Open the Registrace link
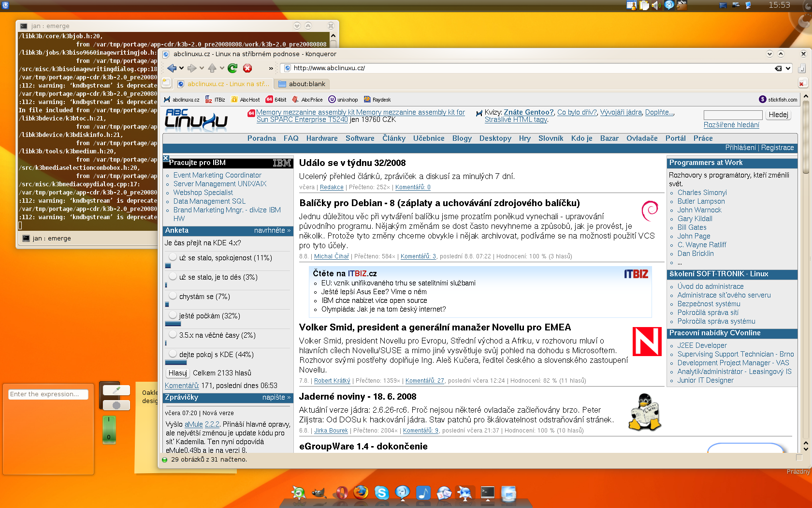This screenshot has height=508, width=812. pyautogui.click(x=777, y=148)
